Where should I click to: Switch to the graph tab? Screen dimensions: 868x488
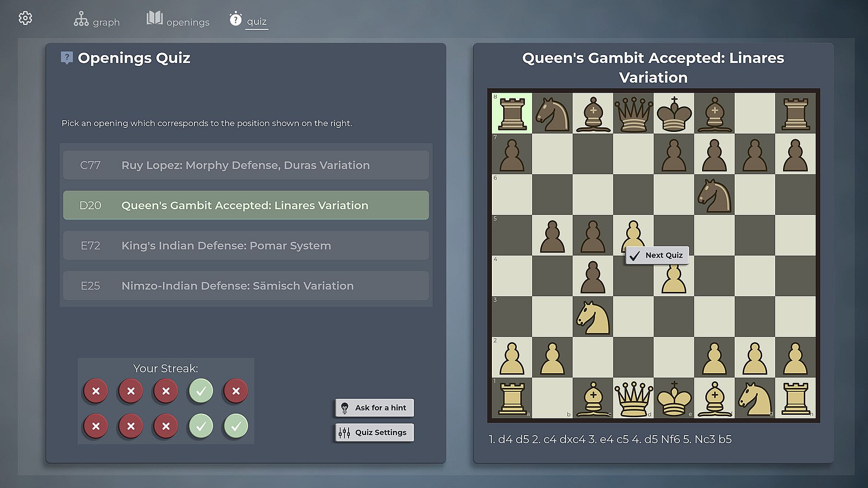(x=106, y=22)
